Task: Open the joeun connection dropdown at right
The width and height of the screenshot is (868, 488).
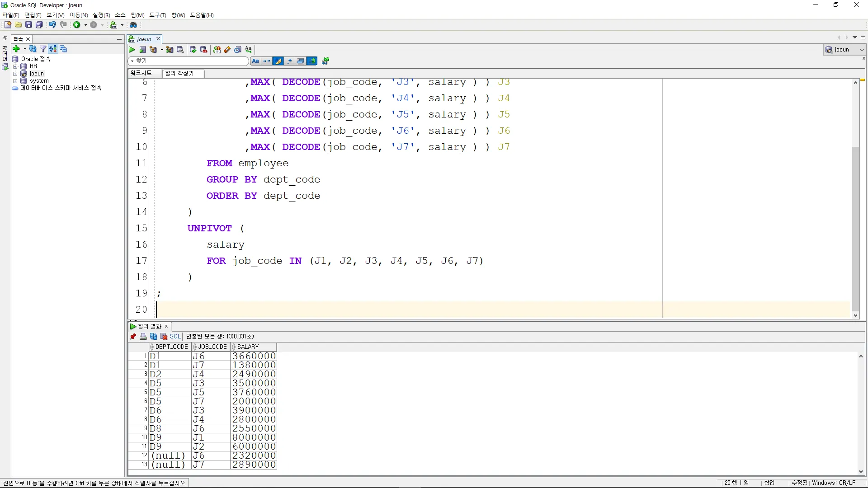Action: click(x=862, y=50)
